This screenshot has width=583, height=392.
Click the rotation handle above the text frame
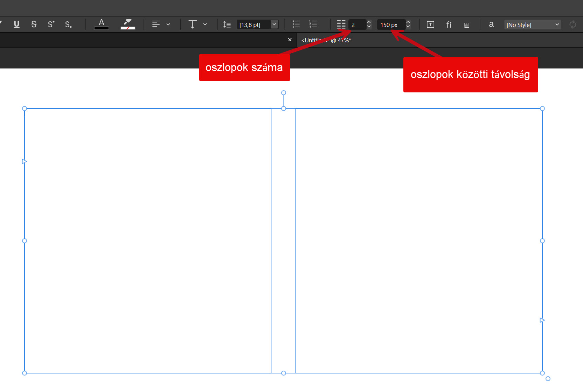284,93
